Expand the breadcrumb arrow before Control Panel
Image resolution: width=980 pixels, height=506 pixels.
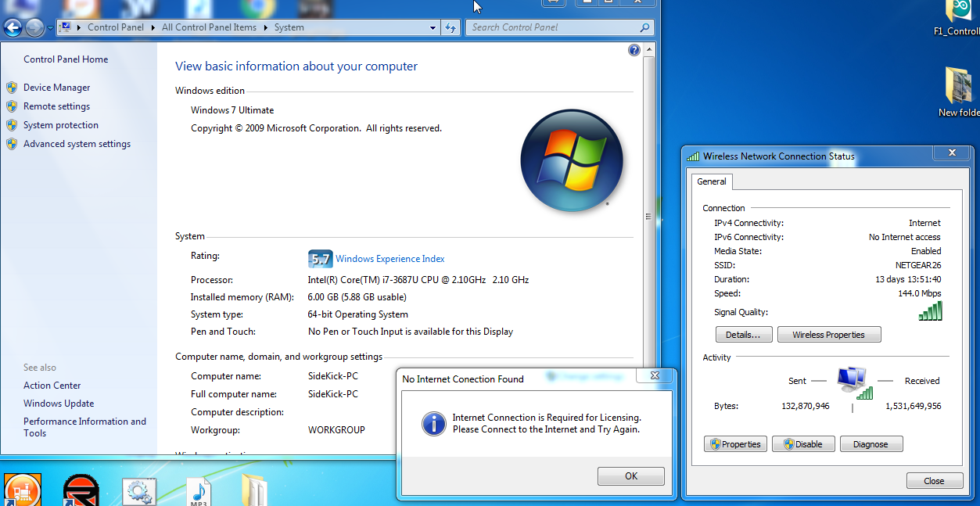pyautogui.click(x=79, y=27)
